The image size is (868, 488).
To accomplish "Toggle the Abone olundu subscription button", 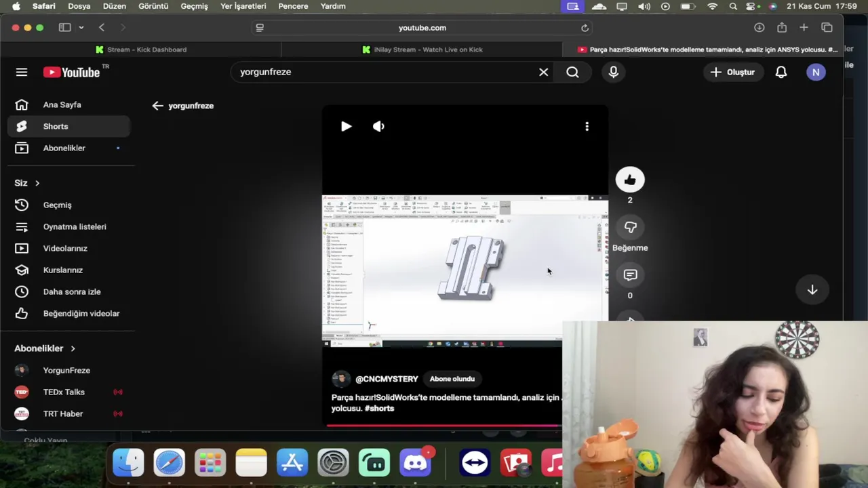I will pyautogui.click(x=452, y=379).
